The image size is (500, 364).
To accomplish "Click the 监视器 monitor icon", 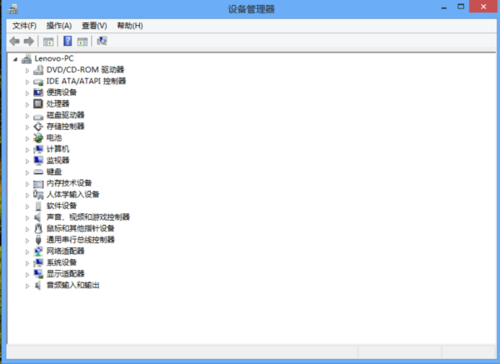I will (x=38, y=161).
